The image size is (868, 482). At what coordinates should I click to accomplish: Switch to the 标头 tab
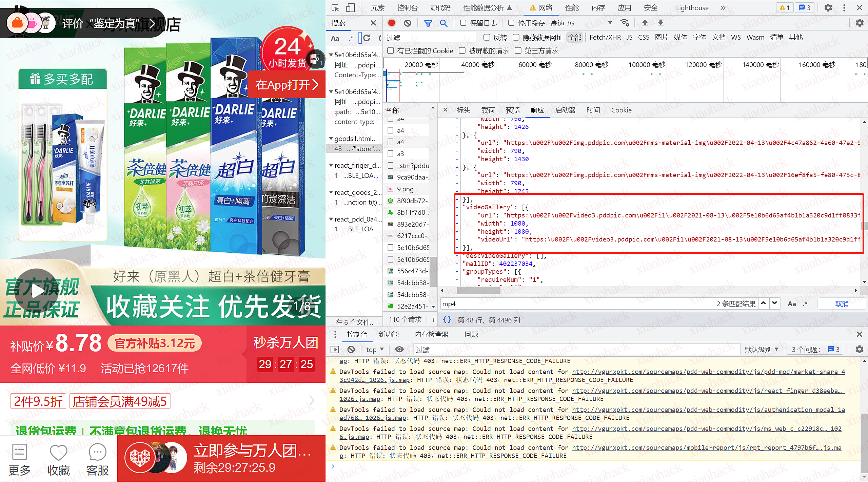click(463, 110)
